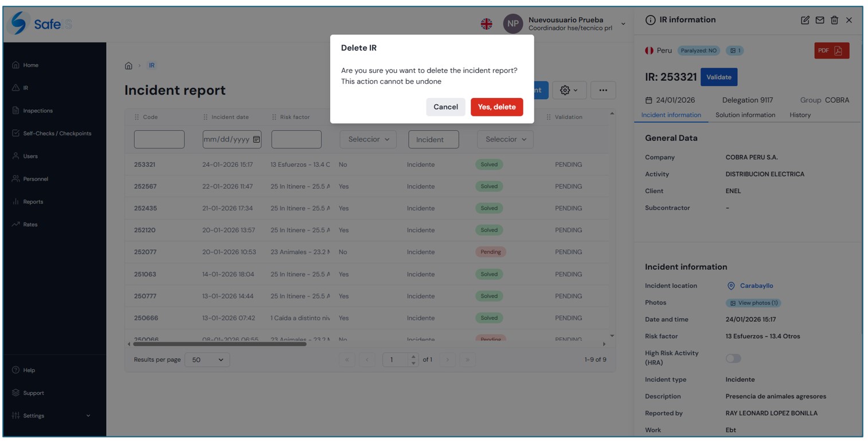
Task: Click the home breadcrumb icon
Action: pos(128,65)
